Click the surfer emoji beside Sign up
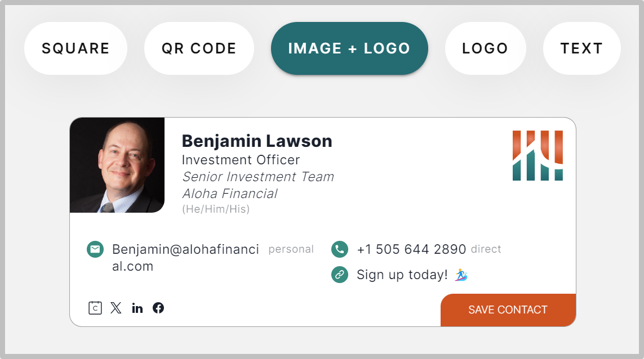This screenshot has width=644, height=359. point(461,275)
